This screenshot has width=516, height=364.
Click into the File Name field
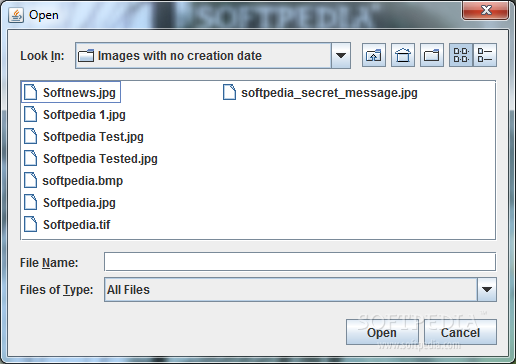[300, 262]
